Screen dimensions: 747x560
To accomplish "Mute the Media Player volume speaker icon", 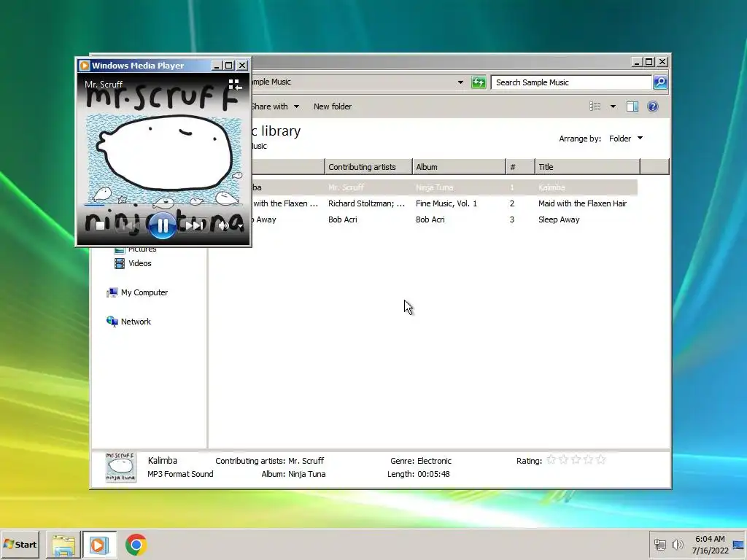I will pos(222,226).
